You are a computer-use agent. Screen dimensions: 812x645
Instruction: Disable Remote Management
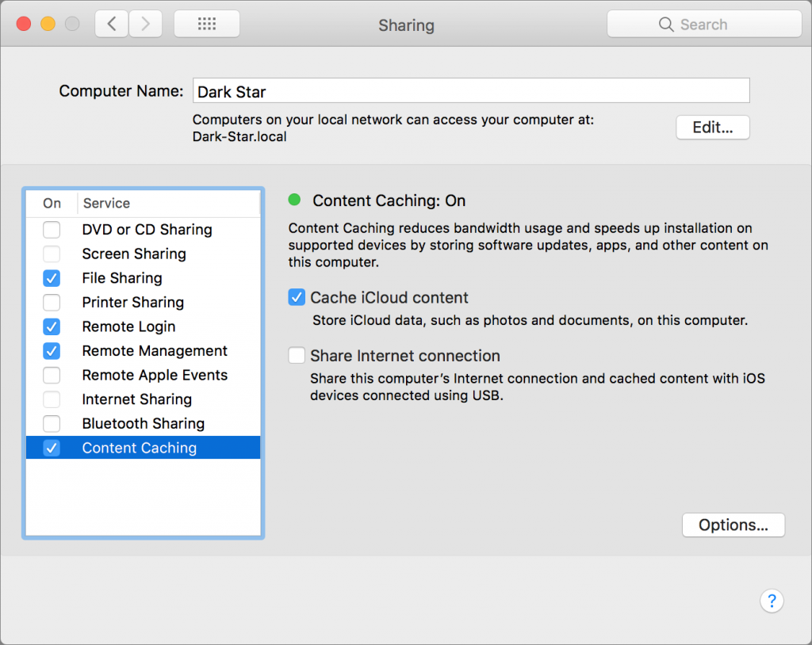pos(52,351)
